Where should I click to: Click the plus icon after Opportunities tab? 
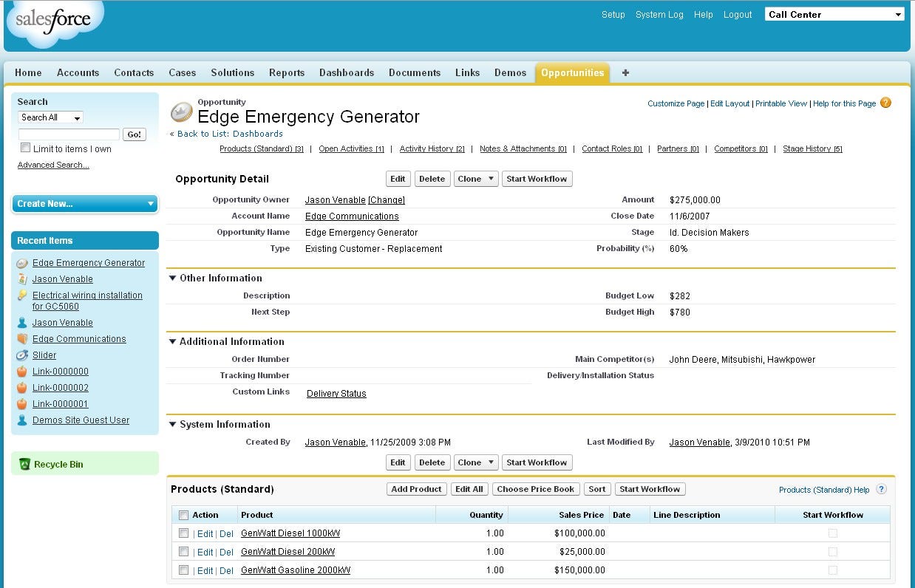(x=626, y=72)
